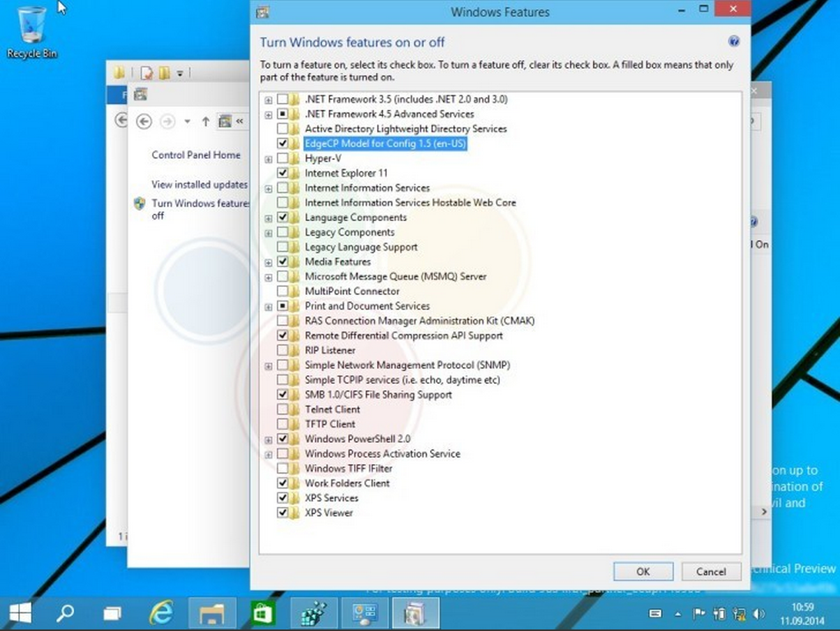Open Search from the taskbar magnifier
This screenshot has height=631, width=840.
click(65, 613)
